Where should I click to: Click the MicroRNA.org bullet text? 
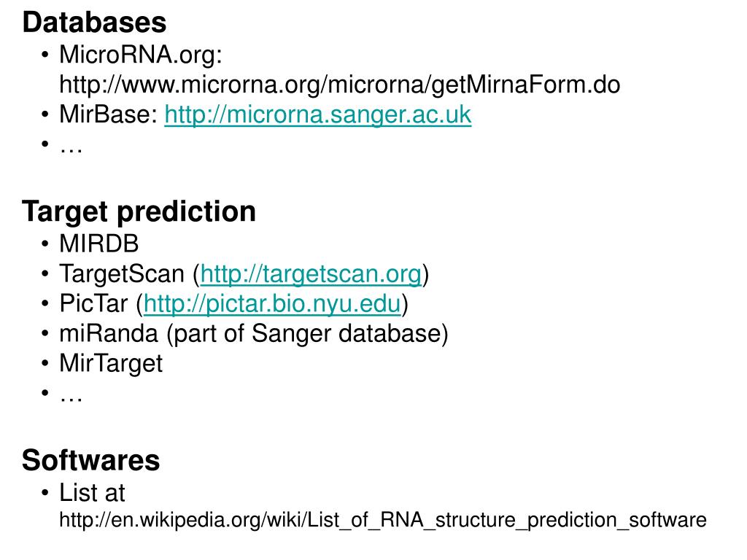(x=141, y=55)
